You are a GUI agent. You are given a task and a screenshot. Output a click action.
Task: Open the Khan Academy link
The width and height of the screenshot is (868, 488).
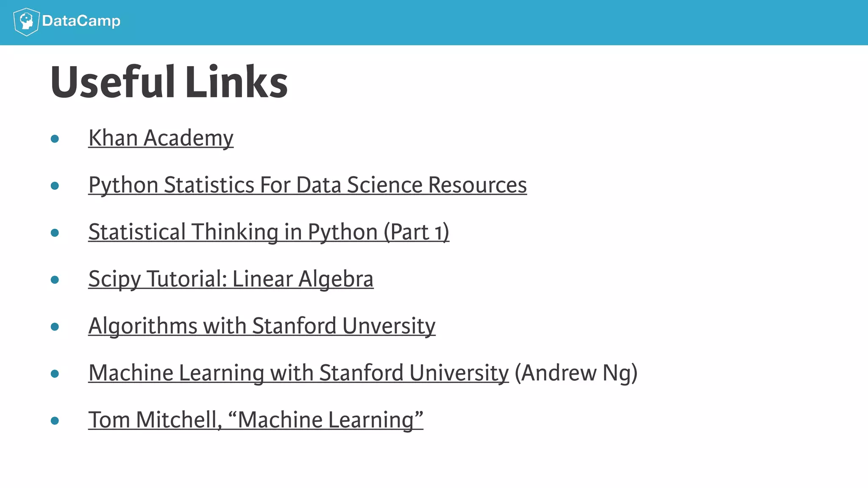(161, 138)
